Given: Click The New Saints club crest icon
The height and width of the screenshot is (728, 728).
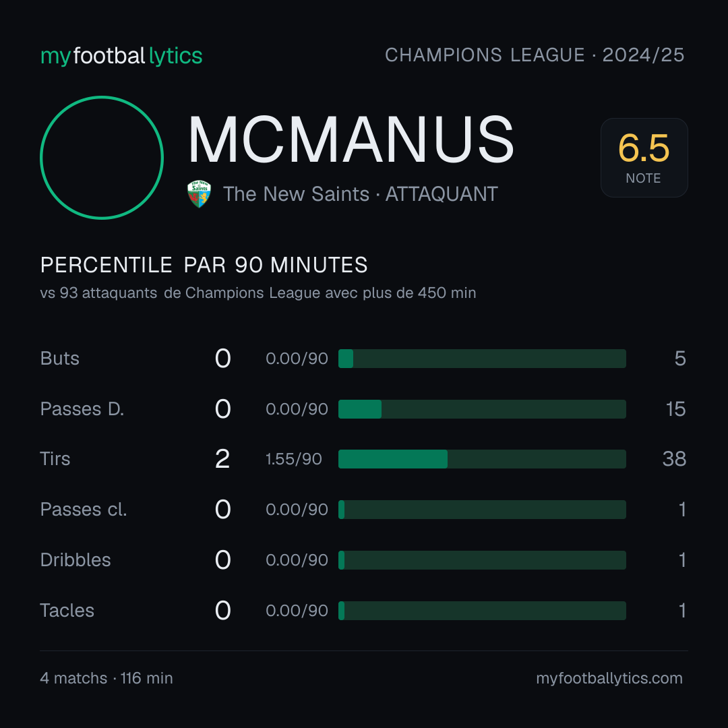Looking at the screenshot, I should pos(199,194).
